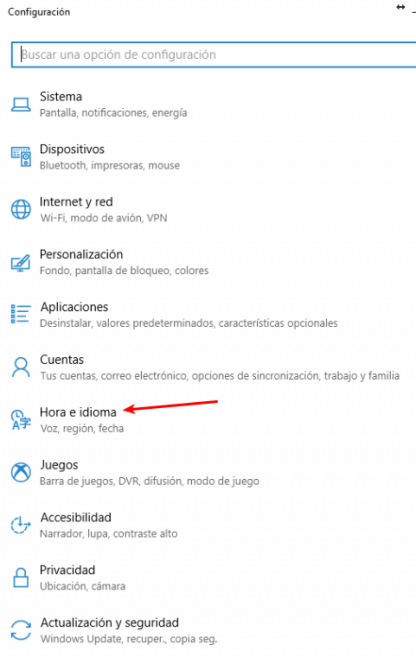Select Actualización y seguridad heading
416x670 pixels.
[109, 623]
